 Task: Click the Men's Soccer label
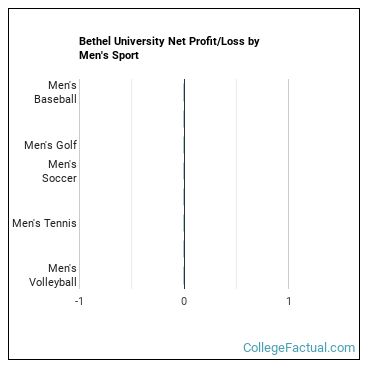[59, 171]
